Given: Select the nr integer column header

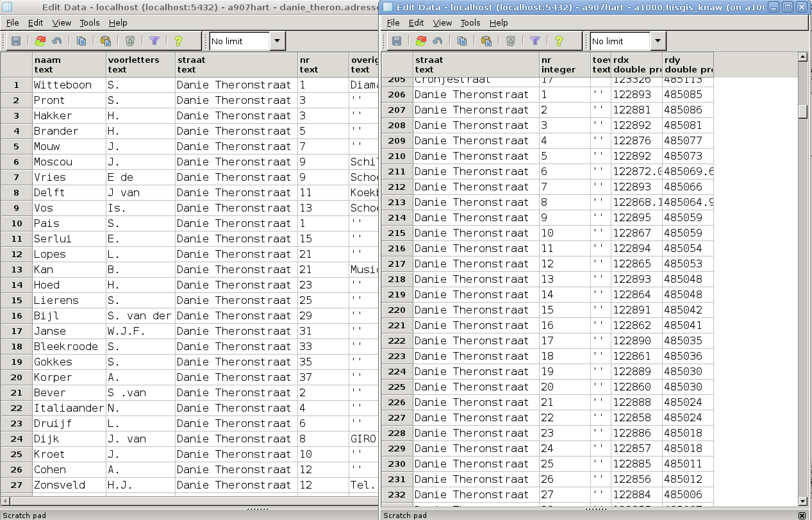Looking at the screenshot, I should tap(565, 64).
